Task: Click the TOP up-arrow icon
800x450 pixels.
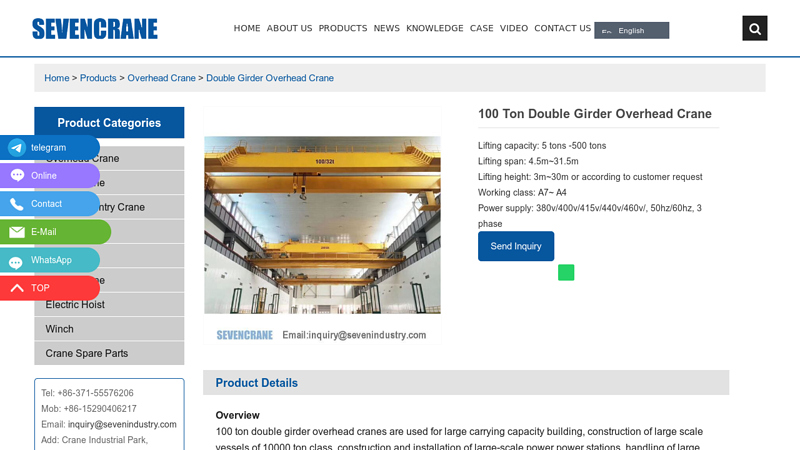Action: pos(17,288)
